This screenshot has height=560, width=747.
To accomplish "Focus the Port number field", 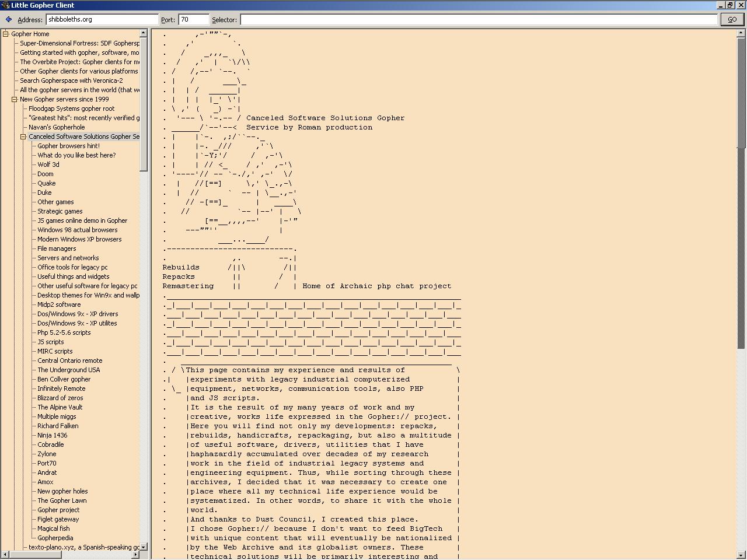I will pos(193,19).
